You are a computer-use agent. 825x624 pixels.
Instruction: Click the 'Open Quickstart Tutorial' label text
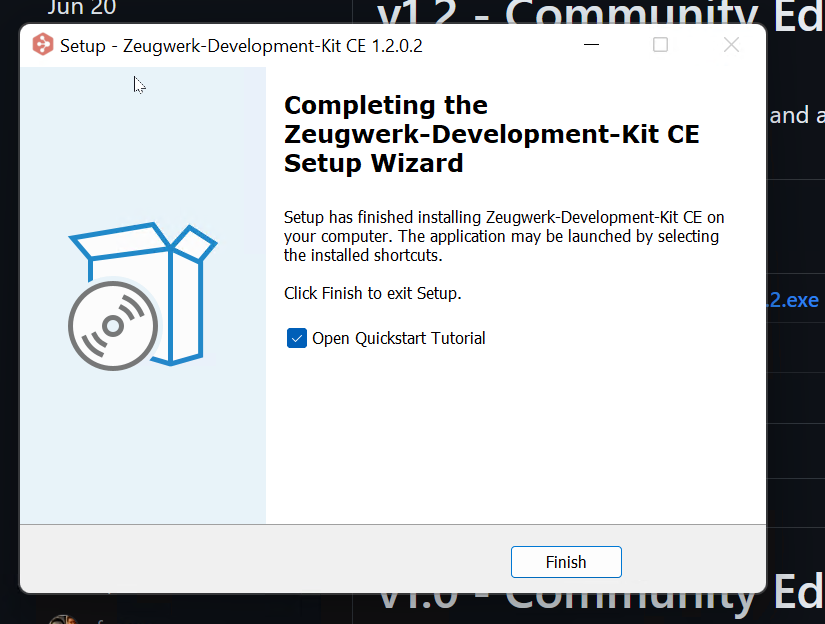399,338
